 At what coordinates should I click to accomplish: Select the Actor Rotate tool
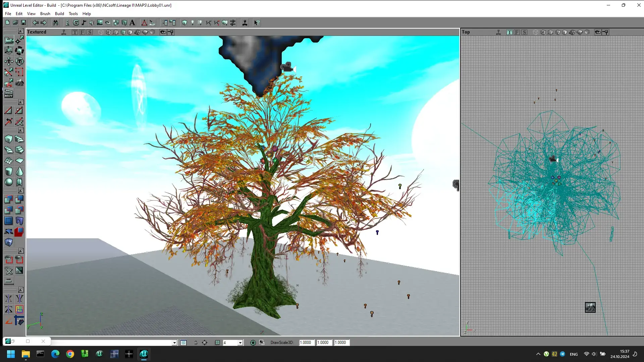pos(19,51)
